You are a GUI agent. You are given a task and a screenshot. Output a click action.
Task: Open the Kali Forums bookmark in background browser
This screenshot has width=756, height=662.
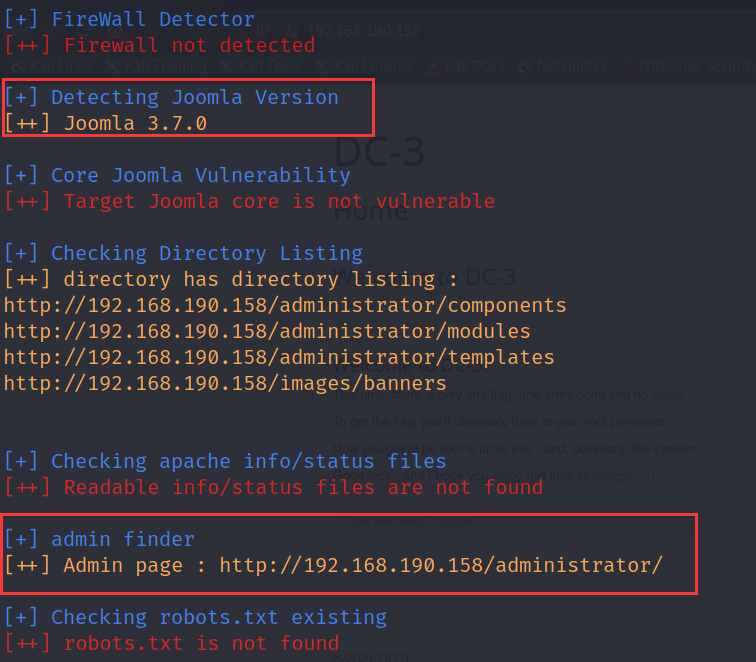click(364, 66)
